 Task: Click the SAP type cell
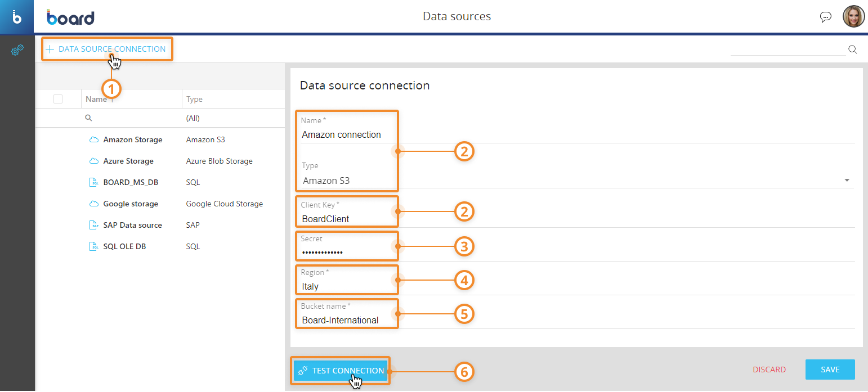pos(193,225)
